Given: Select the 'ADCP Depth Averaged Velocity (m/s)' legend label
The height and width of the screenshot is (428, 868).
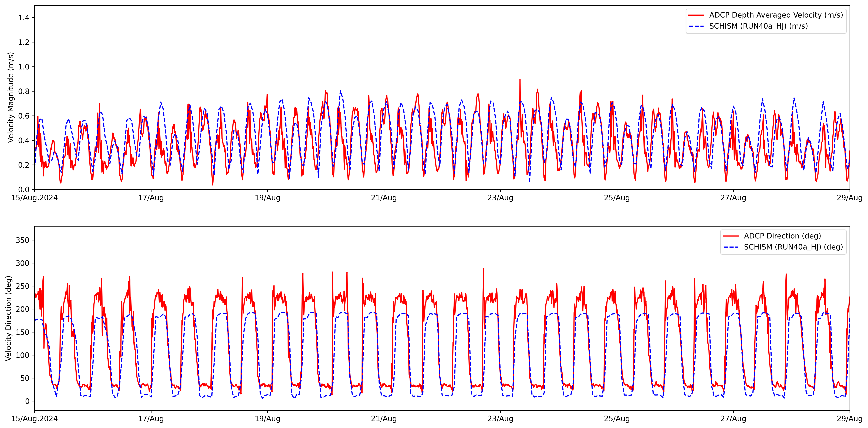Looking at the screenshot, I should [x=776, y=15].
